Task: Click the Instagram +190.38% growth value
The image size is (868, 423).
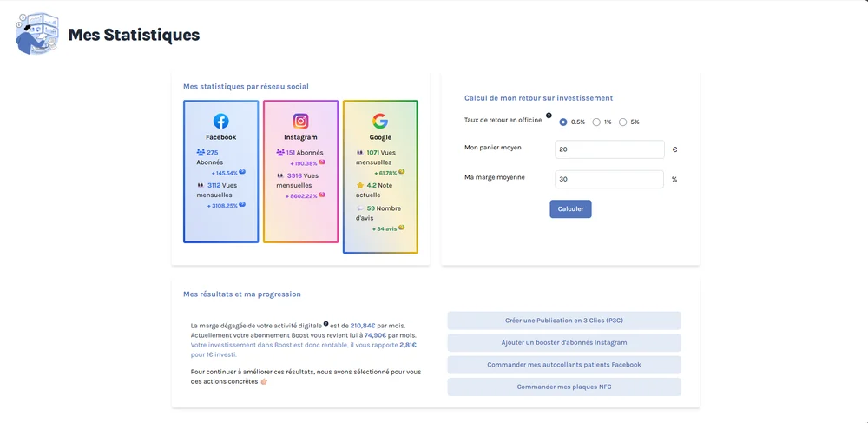Action: pyautogui.click(x=304, y=163)
